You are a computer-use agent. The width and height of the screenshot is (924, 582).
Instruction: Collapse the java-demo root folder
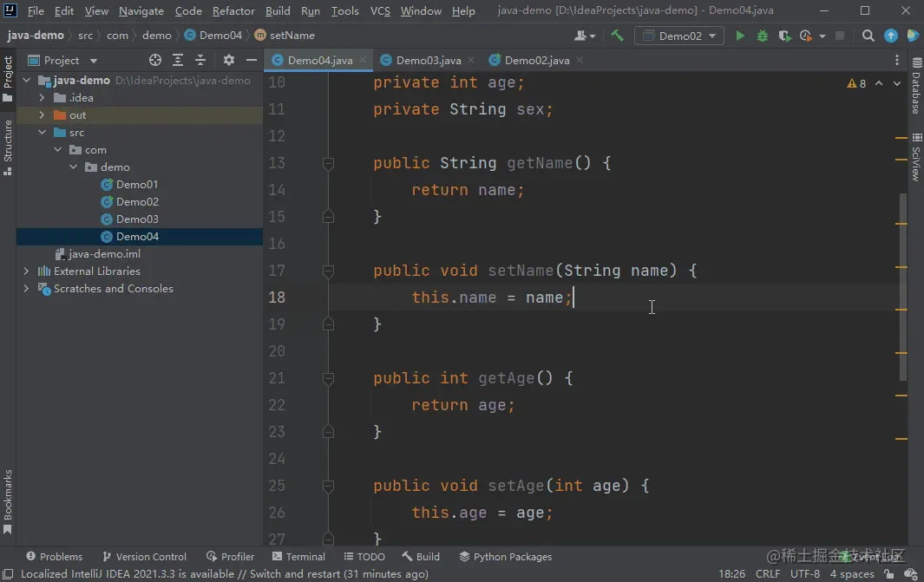(27, 80)
